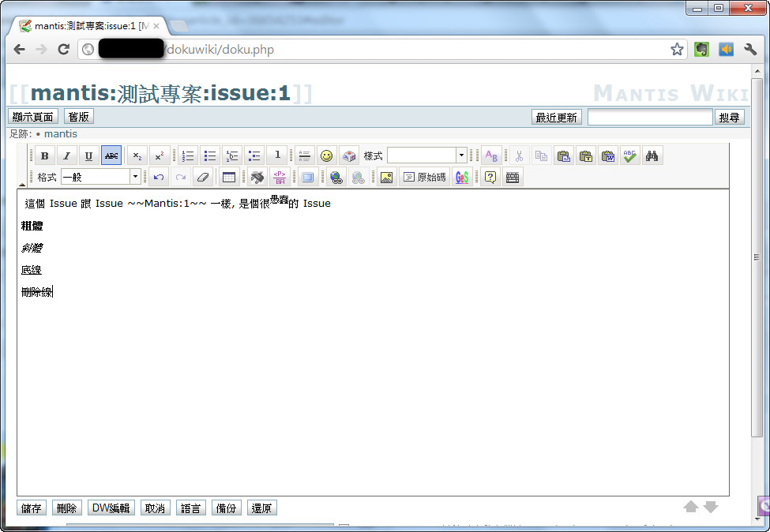Viewport: 770px width, 532px height.
Task: Remove formatting with eraser icon
Action: (203, 177)
